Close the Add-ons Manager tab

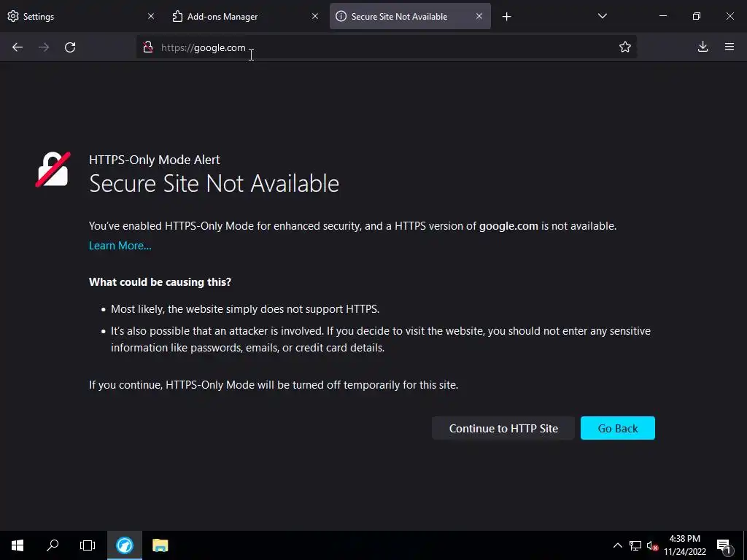(315, 16)
